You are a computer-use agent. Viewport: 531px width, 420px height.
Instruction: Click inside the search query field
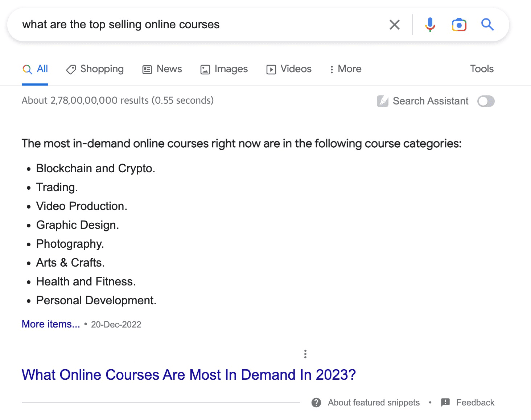[x=199, y=25]
